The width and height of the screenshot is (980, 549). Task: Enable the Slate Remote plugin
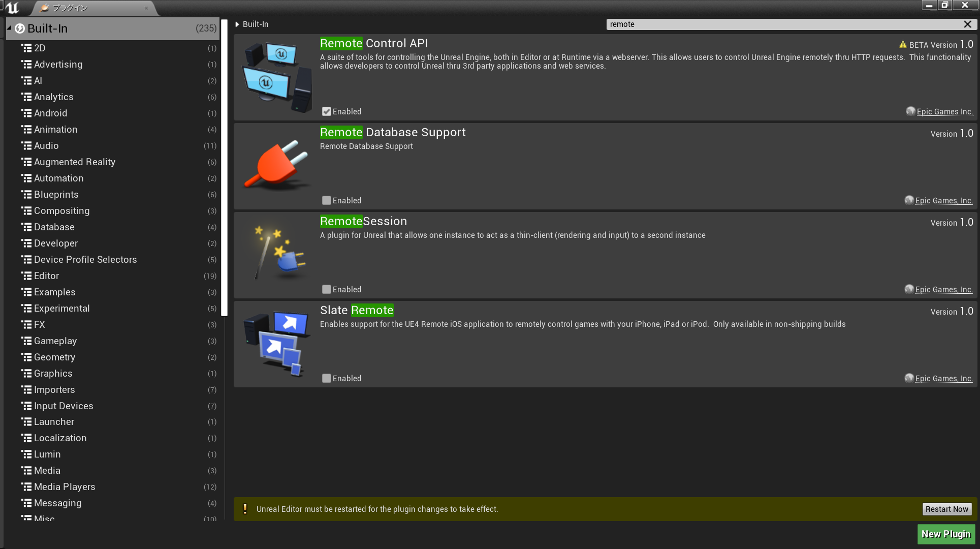tap(327, 378)
